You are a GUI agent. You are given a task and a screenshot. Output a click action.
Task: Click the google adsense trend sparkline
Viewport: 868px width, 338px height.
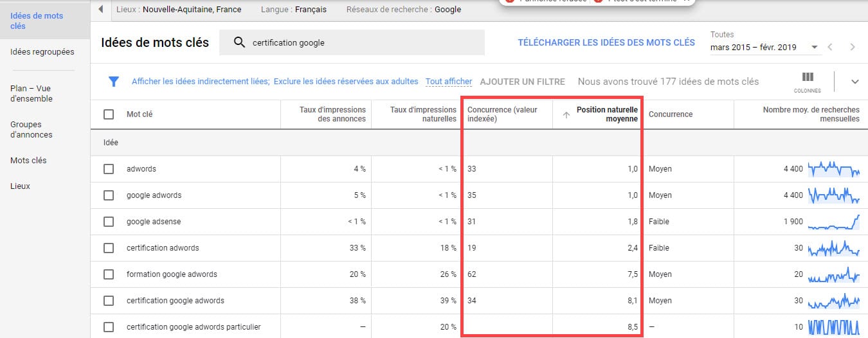pyautogui.click(x=834, y=222)
